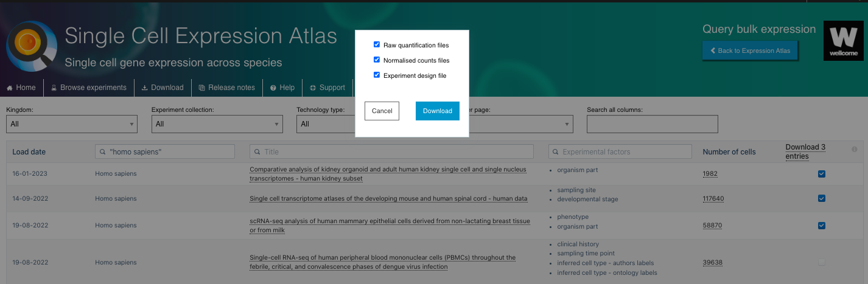Image resolution: width=868 pixels, height=284 pixels.
Task: Expand the Kingdom dropdown
Action: tap(71, 124)
